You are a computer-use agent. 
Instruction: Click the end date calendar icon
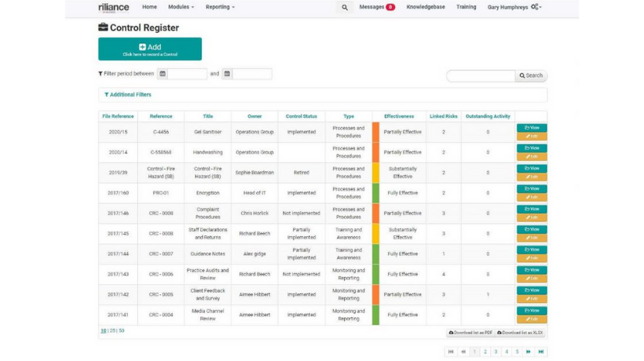click(227, 74)
